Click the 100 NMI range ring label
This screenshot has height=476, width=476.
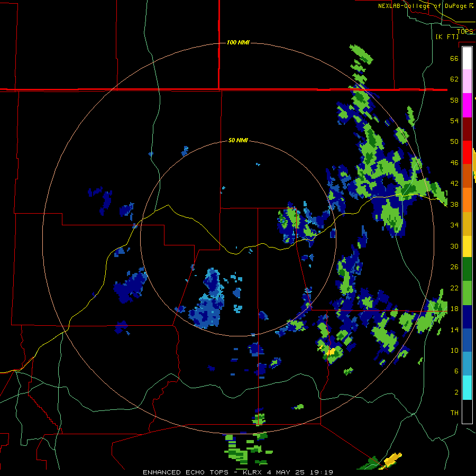pyautogui.click(x=238, y=42)
